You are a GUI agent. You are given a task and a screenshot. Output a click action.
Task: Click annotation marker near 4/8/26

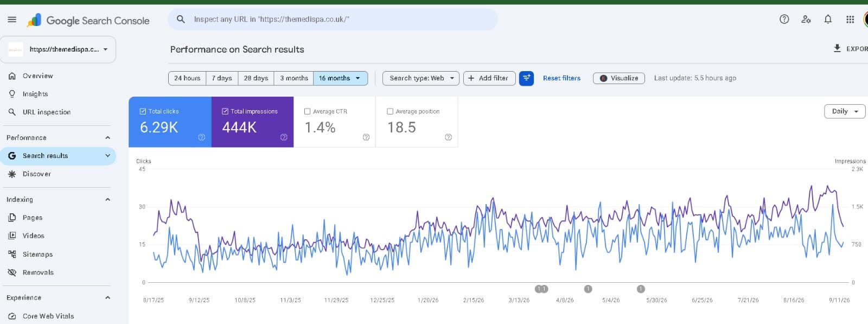pos(588,289)
